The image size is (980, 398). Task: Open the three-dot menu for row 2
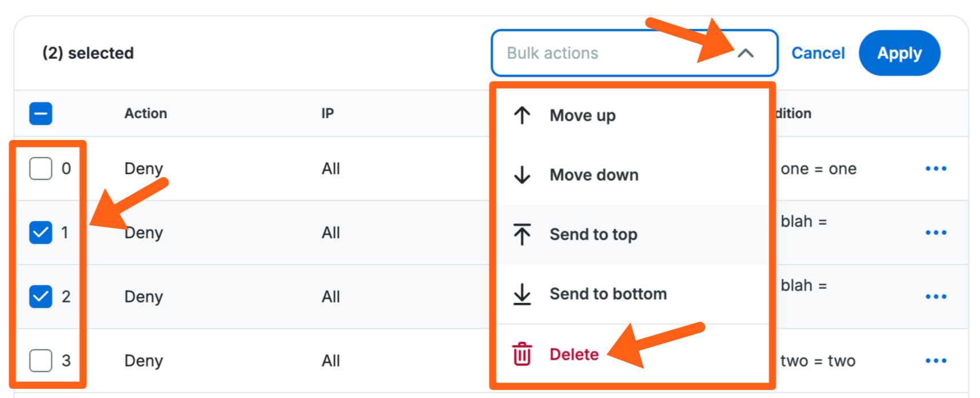(935, 297)
